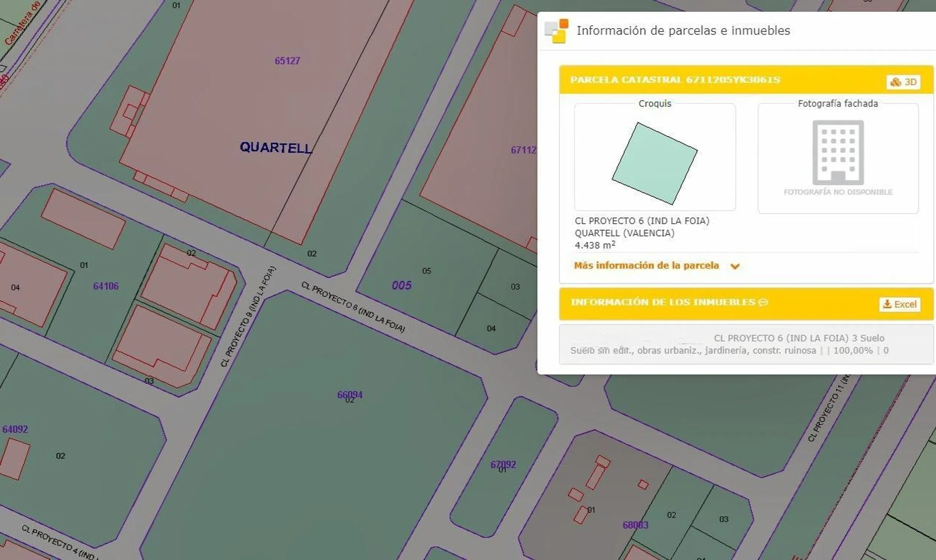Select parcel 65127 labeled QUARTELL
The height and width of the screenshot is (560, 936).
(x=287, y=61)
